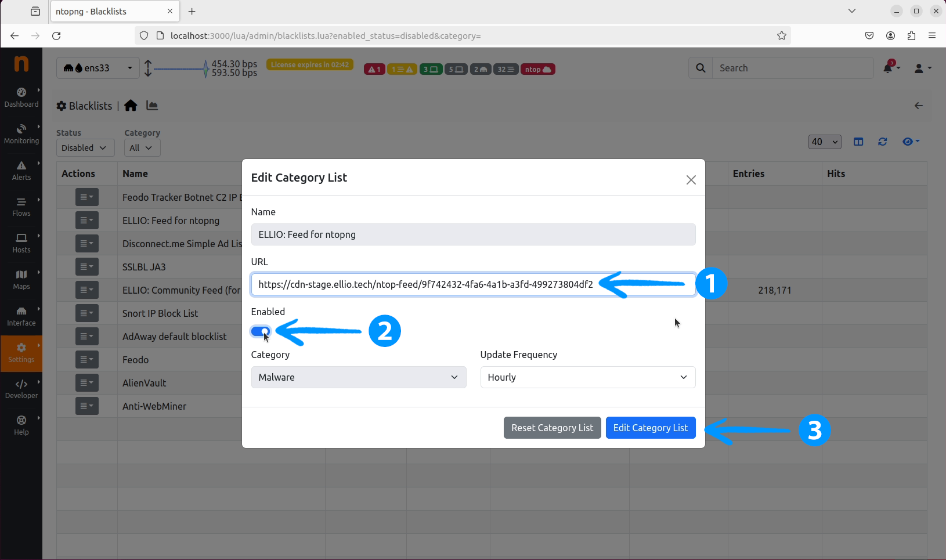Click the Developer sidebar icon
946x560 pixels.
click(x=21, y=389)
